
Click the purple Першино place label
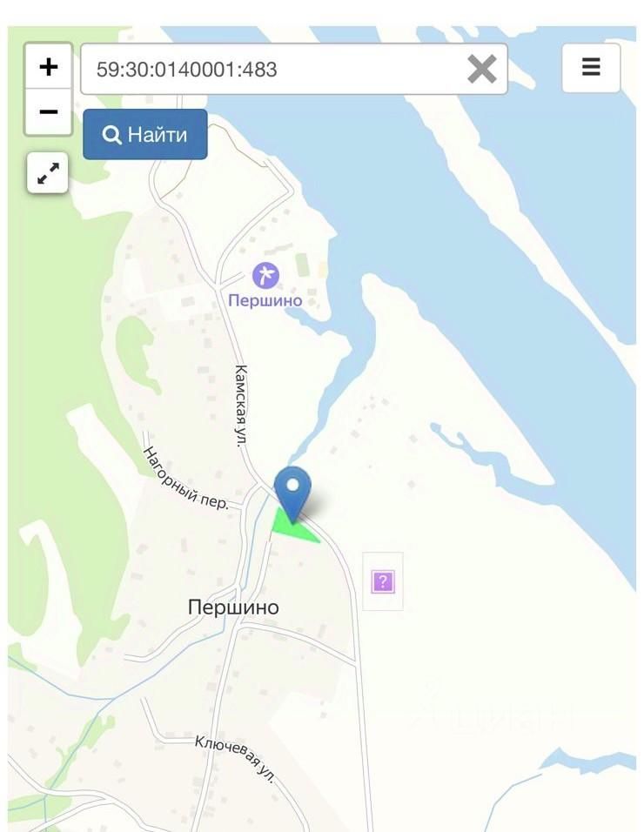coord(265,300)
